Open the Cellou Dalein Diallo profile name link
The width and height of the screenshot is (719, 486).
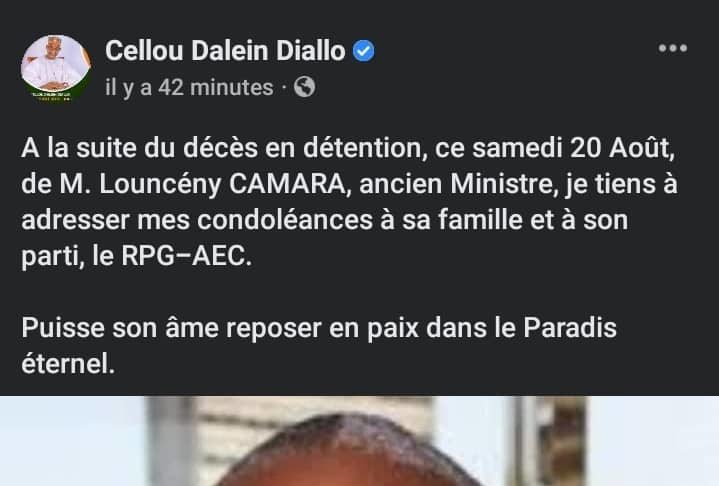pyautogui.click(x=225, y=50)
